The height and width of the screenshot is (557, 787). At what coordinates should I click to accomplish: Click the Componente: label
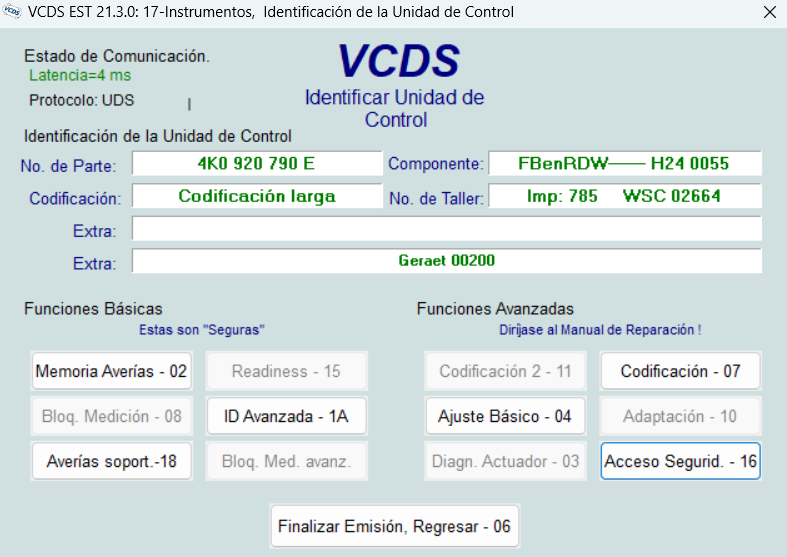(x=436, y=164)
